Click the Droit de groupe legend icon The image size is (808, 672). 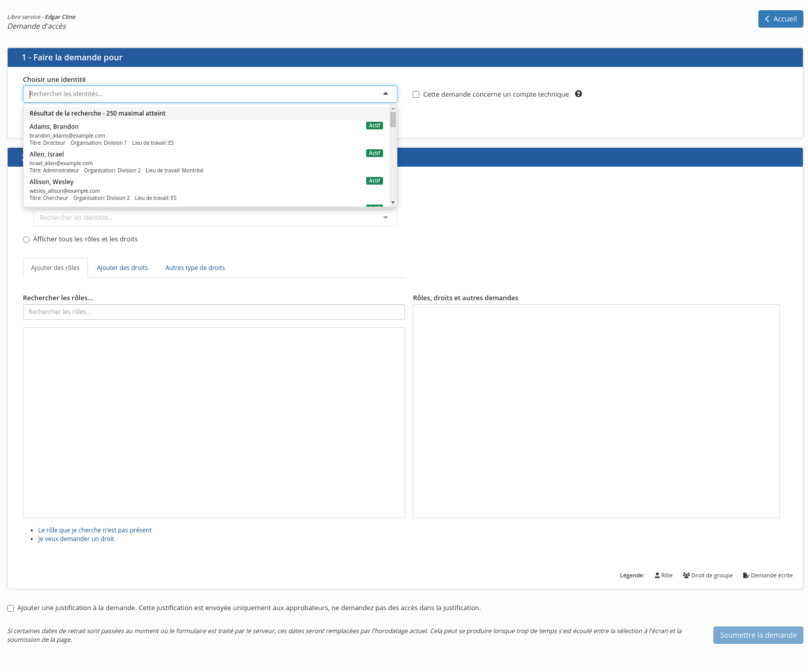(x=686, y=575)
